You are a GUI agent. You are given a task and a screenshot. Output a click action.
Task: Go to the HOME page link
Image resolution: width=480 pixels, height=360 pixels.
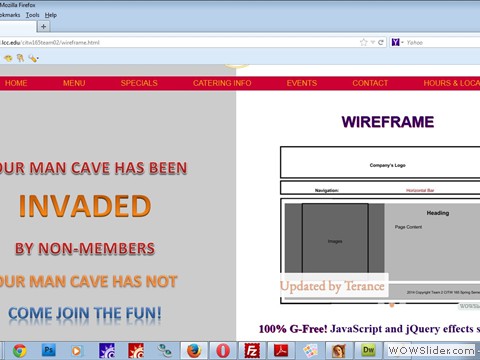(16, 83)
